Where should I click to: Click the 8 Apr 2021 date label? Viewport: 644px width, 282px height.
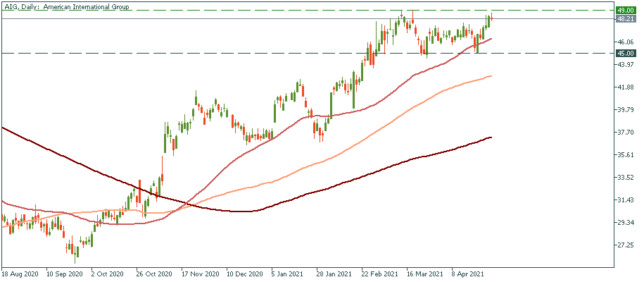468,273
